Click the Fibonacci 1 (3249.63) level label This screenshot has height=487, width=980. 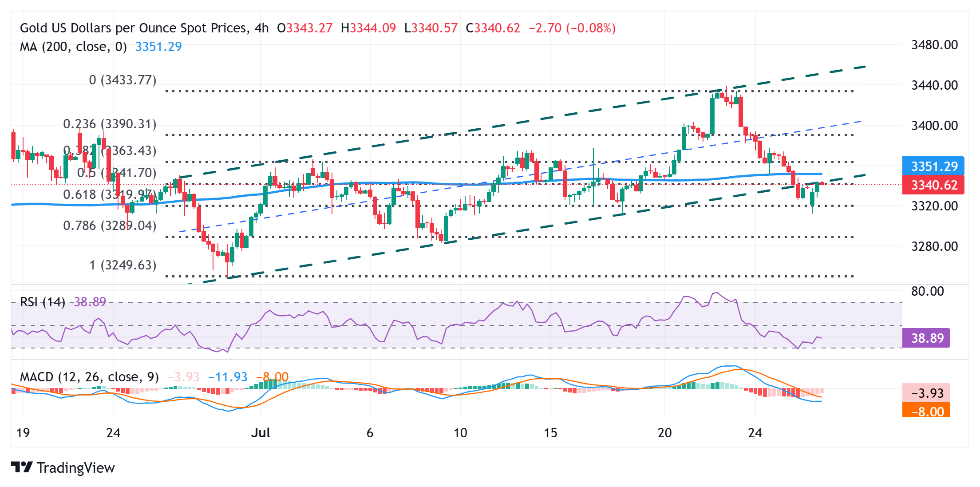(122, 265)
